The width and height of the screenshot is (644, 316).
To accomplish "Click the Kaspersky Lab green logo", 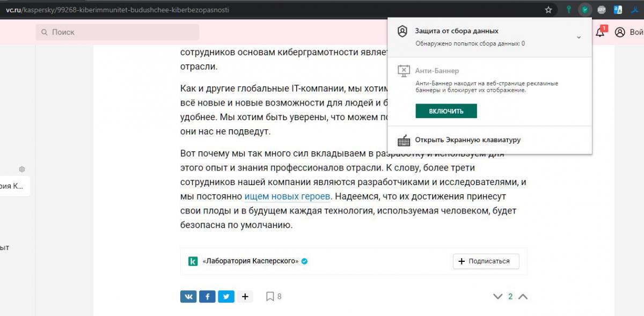I will [x=193, y=261].
